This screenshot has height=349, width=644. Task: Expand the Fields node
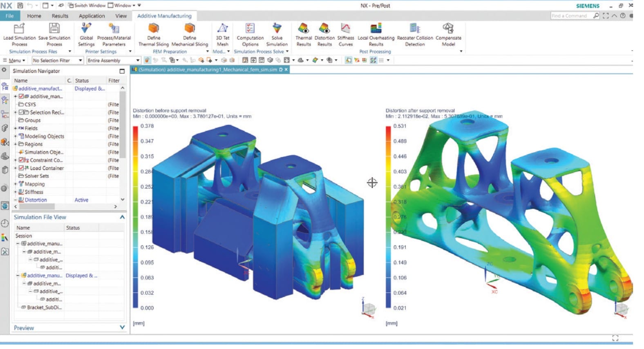click(x=16, y=128)
